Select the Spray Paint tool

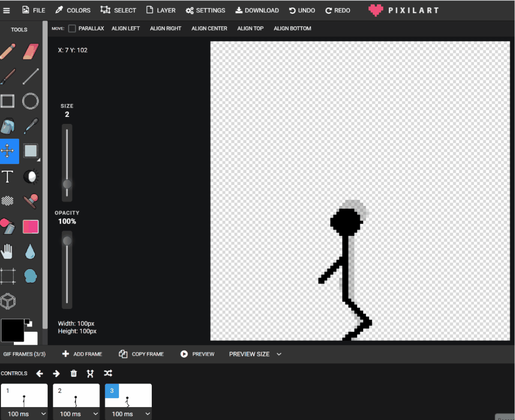point(8,226)
